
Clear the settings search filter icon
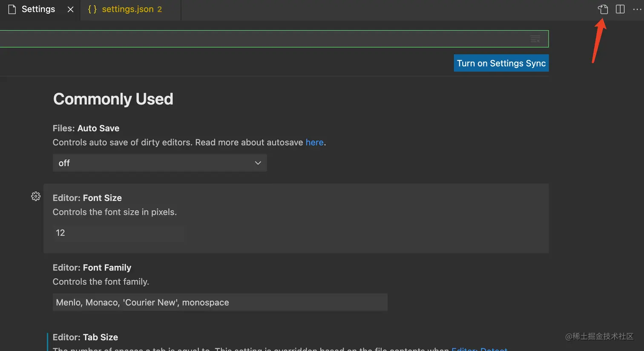(x=535, y=39)
